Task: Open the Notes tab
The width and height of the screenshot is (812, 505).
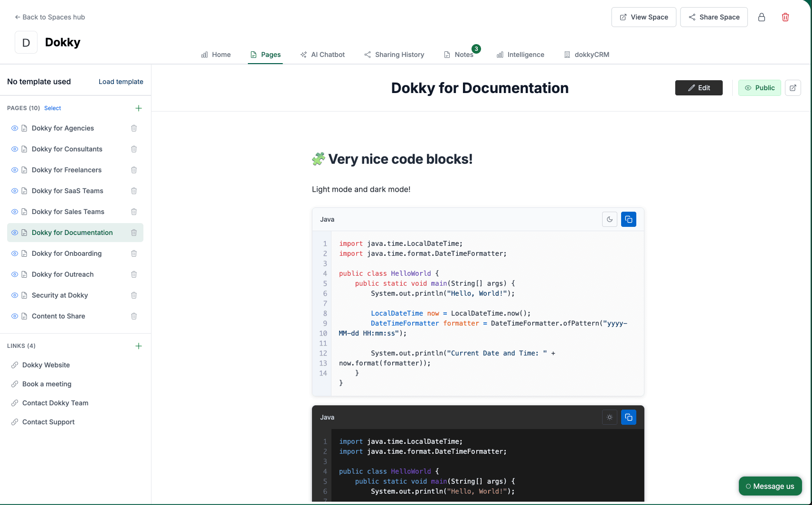Action: coord(459,55)
